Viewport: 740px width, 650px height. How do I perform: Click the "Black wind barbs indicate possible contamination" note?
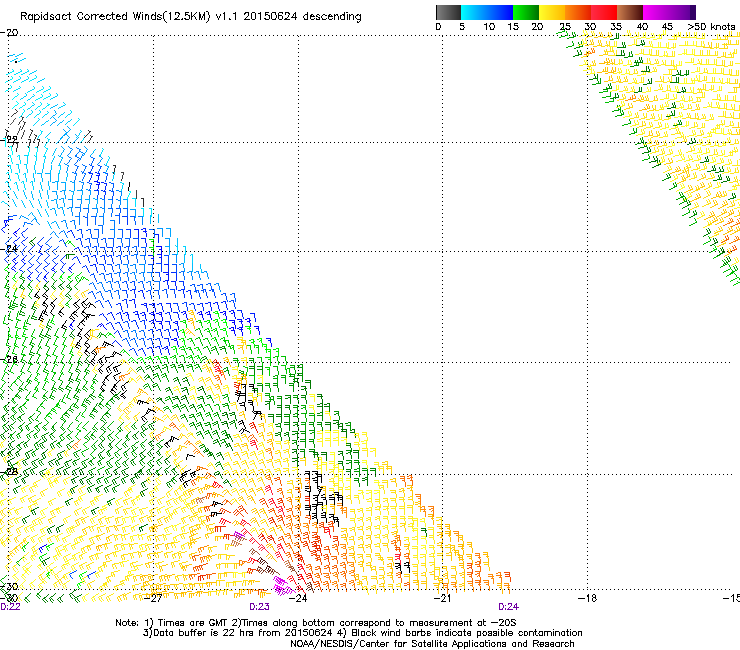click(467, 633)
